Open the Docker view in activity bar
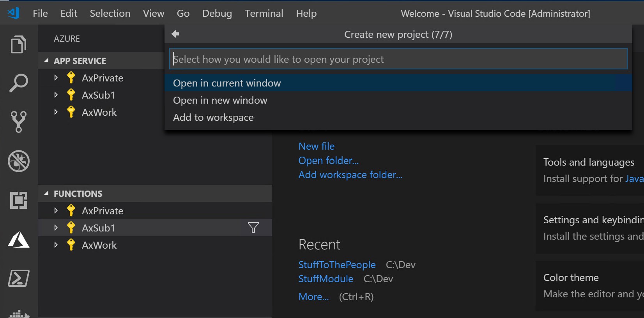This screenshot has width=644, height=318. [18, 313]
